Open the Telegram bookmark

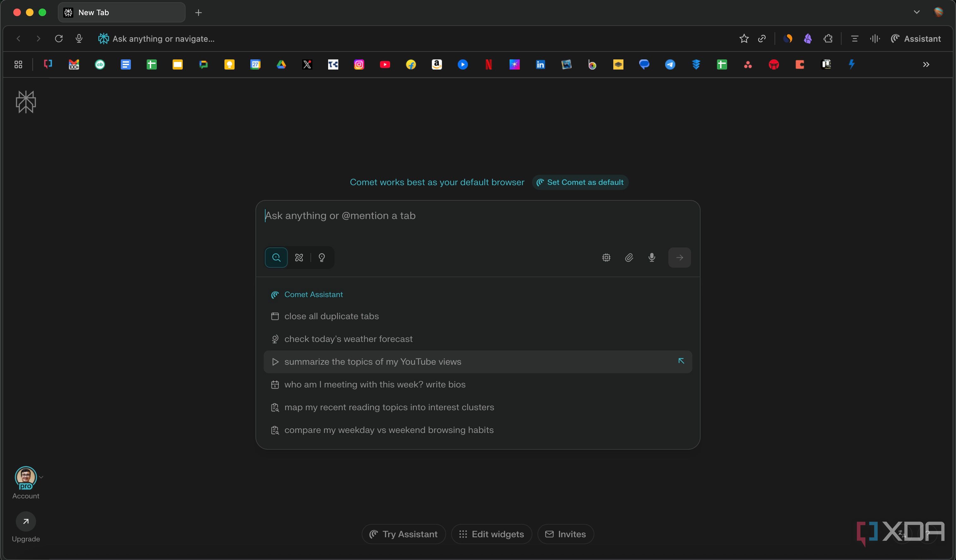tap(670, 64)
